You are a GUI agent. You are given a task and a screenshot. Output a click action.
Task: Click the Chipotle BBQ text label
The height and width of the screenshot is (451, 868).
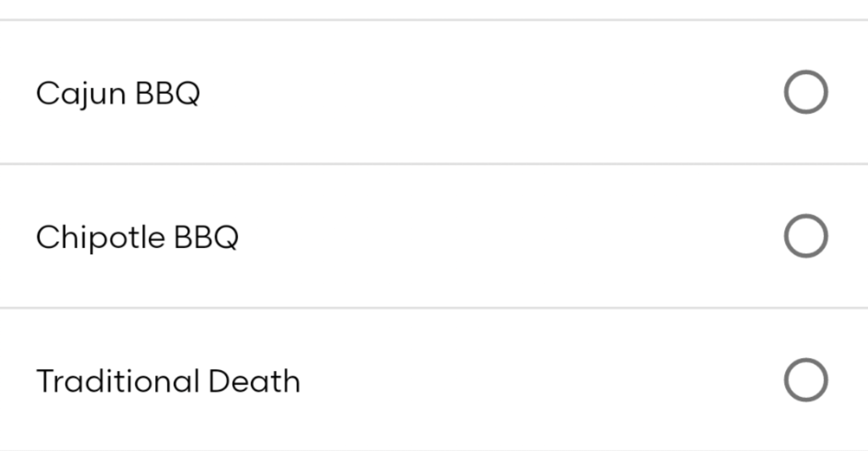[x=137, y=237]
